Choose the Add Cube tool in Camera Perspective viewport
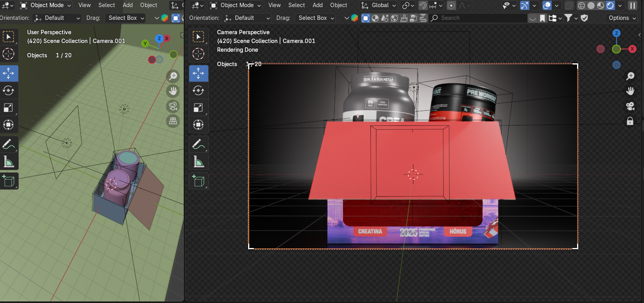This screenshot has height=303, width=644. 198,181
